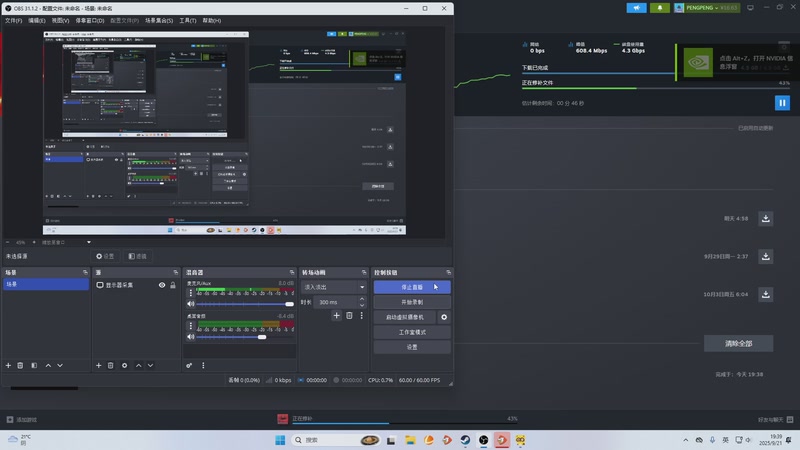Viewport: 800px width, 450px height.
Task: Open Steam notifications bell button
Action: point(660,8)
